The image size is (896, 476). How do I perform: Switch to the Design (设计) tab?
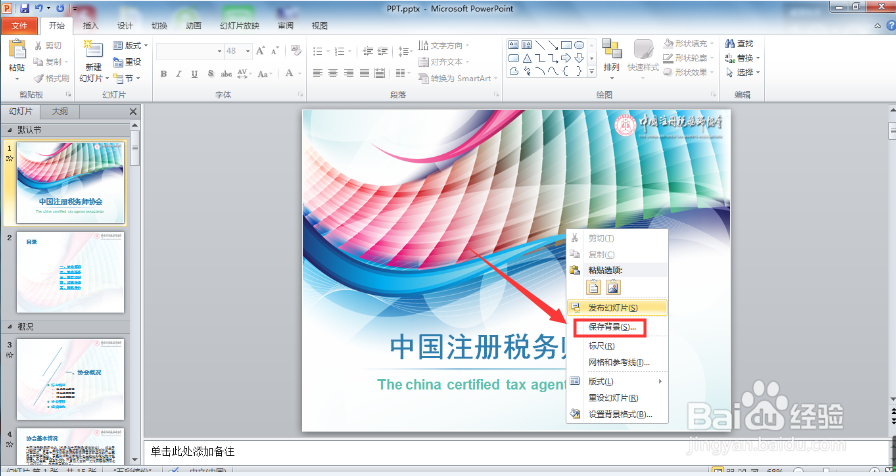pyautogui.click(x=125, y=26)
